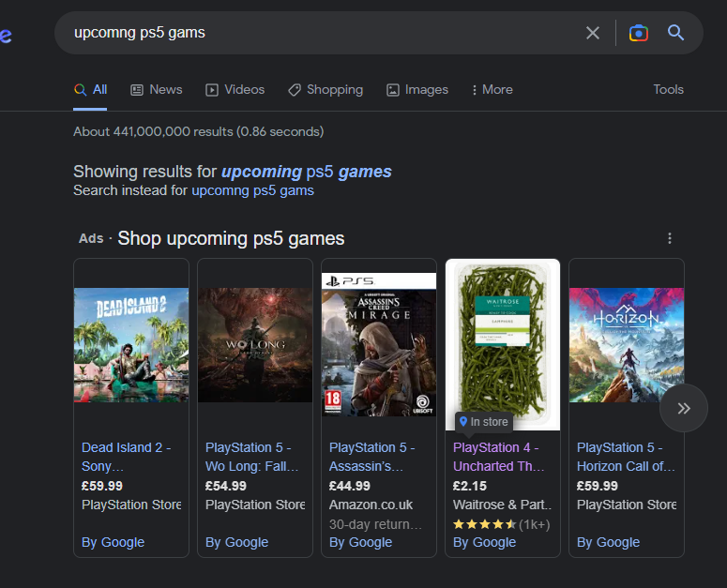Viewport: 727px width, 588px height.
Task: Click the Amazon.co.uk seller name
Action: pos(371,505)
